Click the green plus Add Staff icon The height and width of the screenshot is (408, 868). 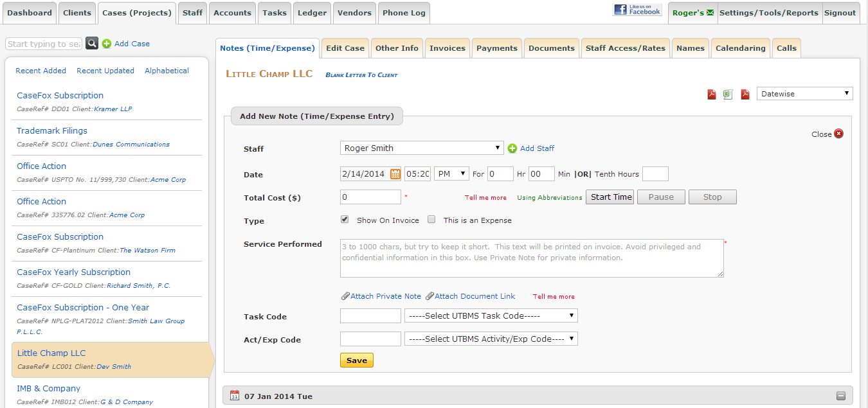click(x=512, y=148)
